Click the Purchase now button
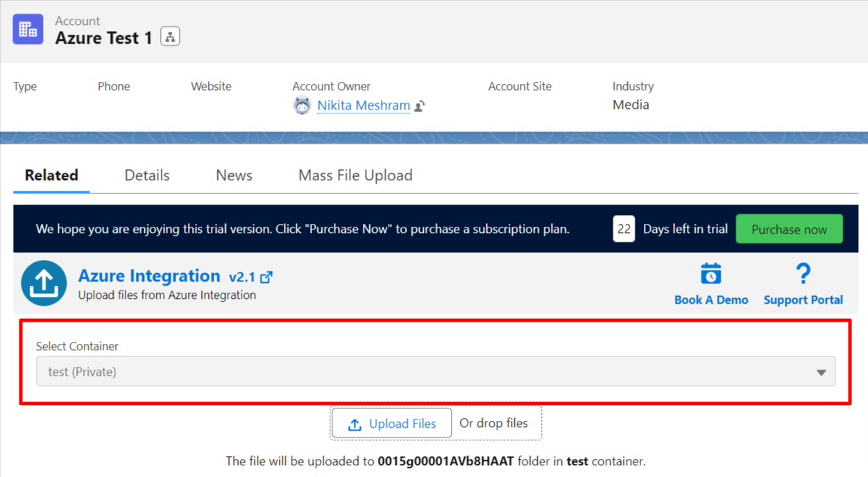 [x=789, y=229]
